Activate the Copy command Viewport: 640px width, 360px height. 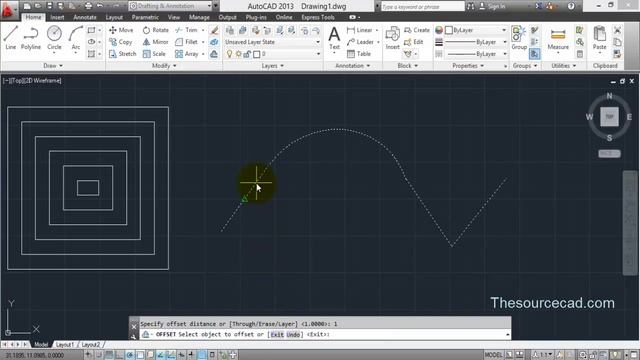coord(121,42)
